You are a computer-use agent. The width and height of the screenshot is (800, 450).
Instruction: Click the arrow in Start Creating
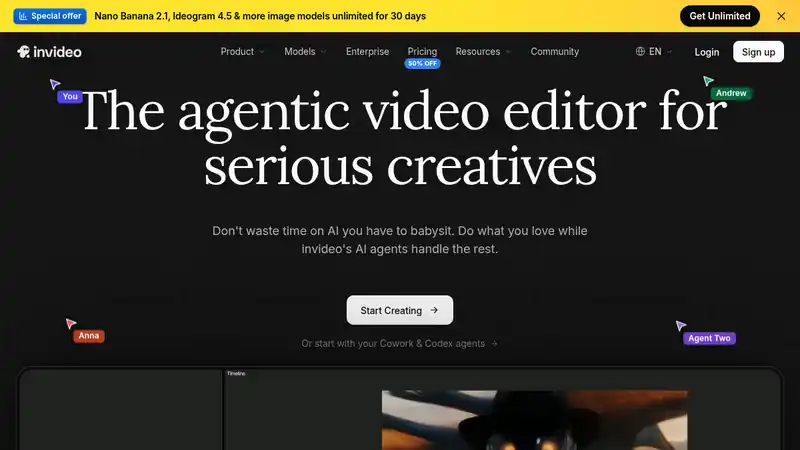434,310
